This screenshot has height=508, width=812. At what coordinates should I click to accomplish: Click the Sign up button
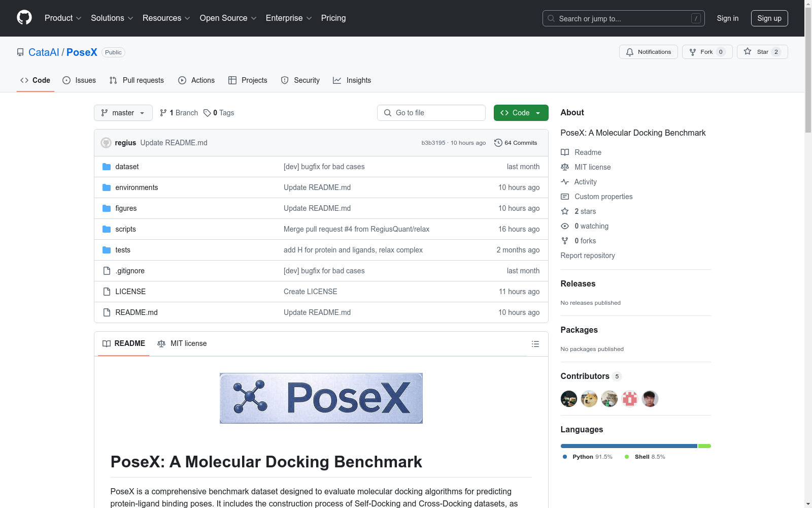[769, 18]
